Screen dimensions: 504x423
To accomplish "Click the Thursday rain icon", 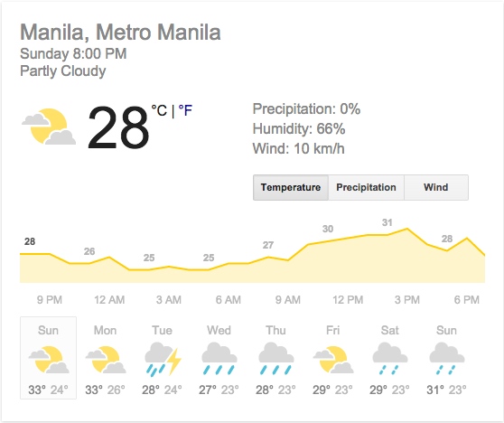I will 276,359.
